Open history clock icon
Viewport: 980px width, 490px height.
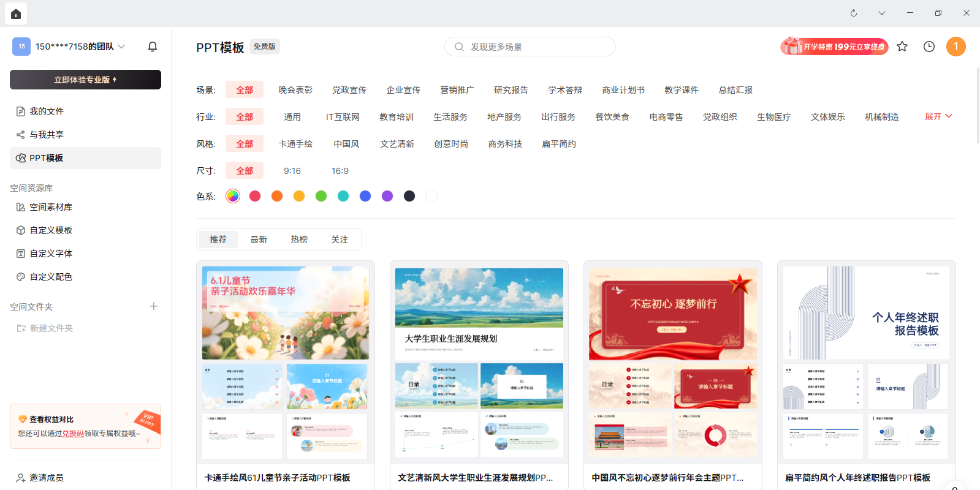[x=929, y=47]
